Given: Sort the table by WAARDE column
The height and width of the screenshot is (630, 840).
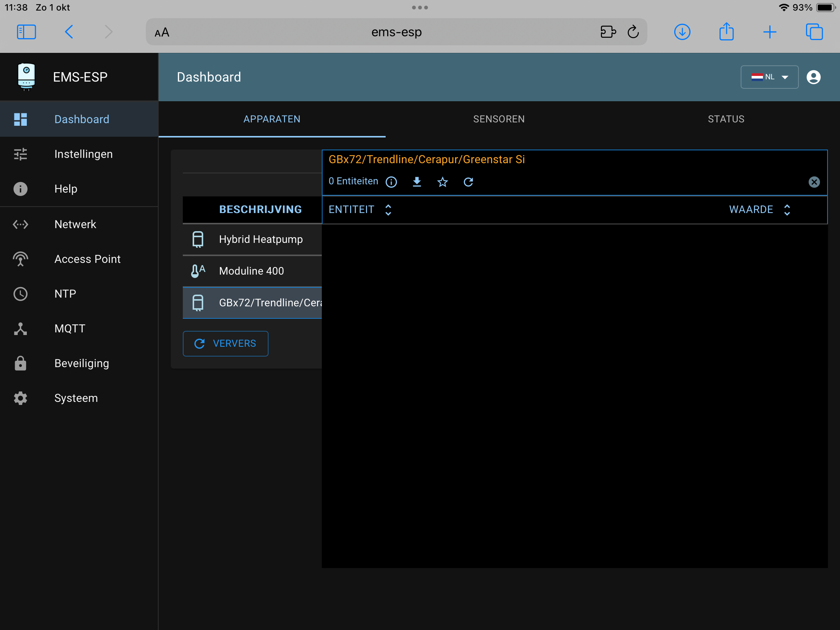Looking at the screenshot, I should point(787,209).
